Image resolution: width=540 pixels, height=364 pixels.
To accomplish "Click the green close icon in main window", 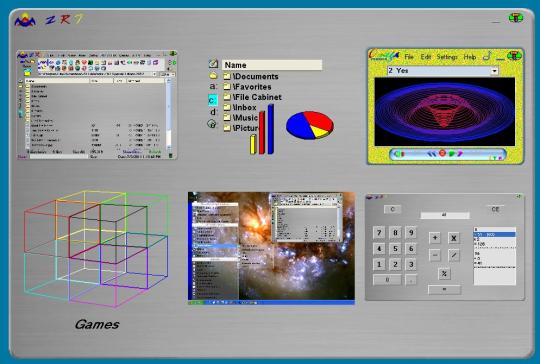I will pos(516,18).
